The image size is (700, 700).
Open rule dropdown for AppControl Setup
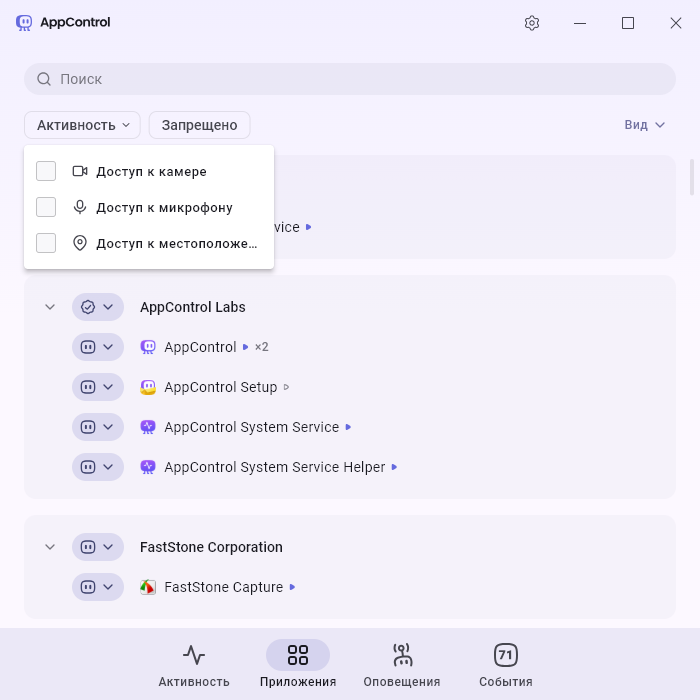click(98, 387)
